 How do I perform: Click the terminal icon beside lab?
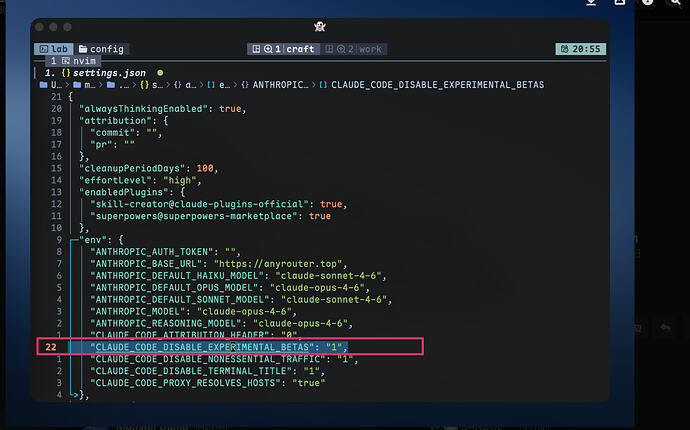click(44, 49)
